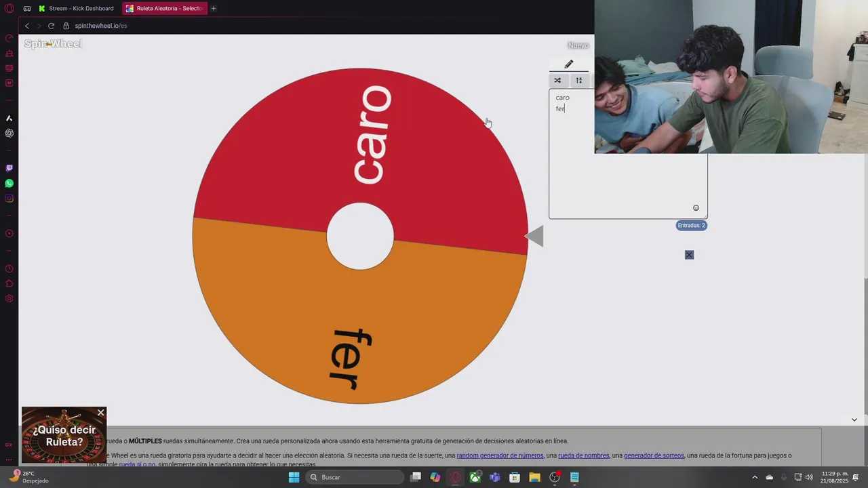The height and width of the screenshot is (488, 868).
Task: Open ChatGPT in the Opera sidebar
Action: pos(9,133)
